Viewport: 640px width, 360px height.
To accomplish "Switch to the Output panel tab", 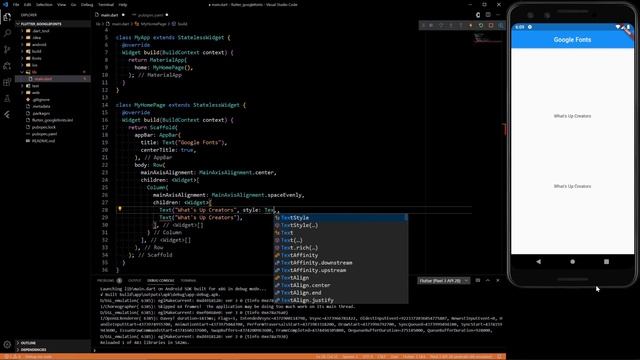I will pyautogui.click(x=134, y=280).
